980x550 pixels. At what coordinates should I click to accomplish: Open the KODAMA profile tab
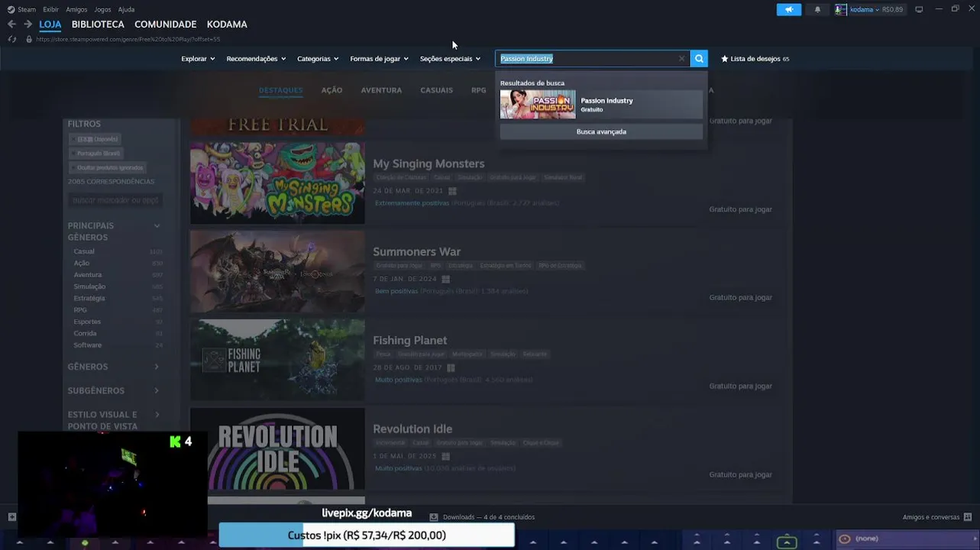point(227,24)
